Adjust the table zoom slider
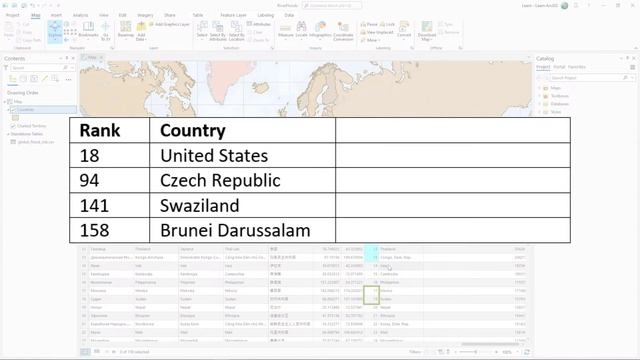Screen dimensions: 640x360 click(476, 352)
